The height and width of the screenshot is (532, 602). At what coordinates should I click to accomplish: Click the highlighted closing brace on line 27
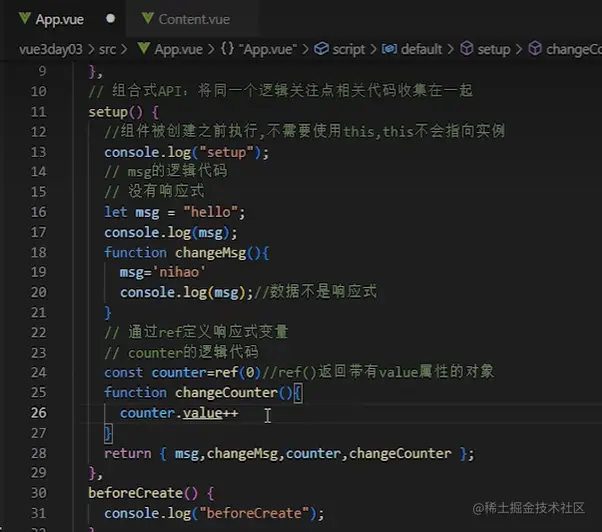(108, 433)
